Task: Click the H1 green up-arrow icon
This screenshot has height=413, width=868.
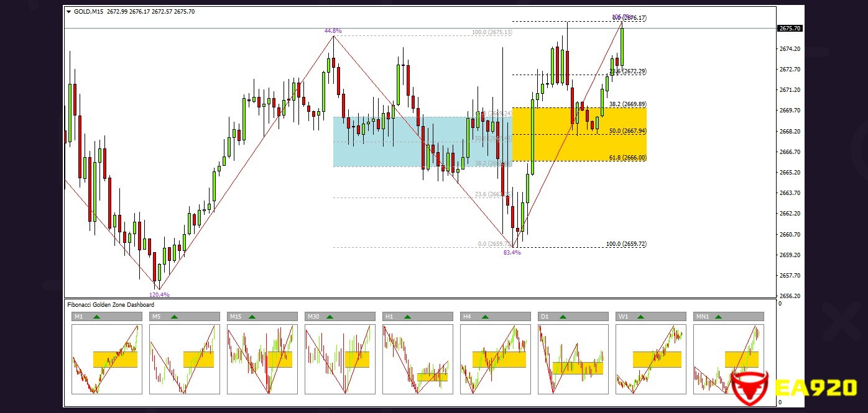Action: [x=407, y=317]
